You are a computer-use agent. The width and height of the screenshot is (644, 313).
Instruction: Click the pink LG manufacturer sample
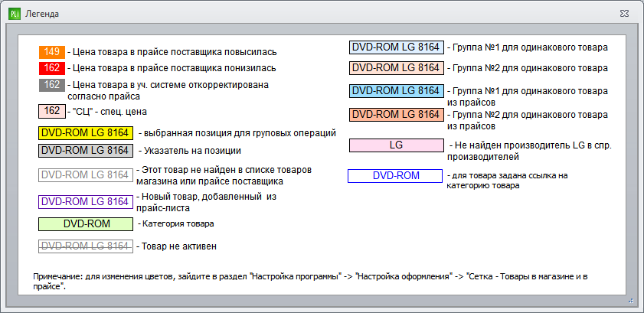point(397,145)
